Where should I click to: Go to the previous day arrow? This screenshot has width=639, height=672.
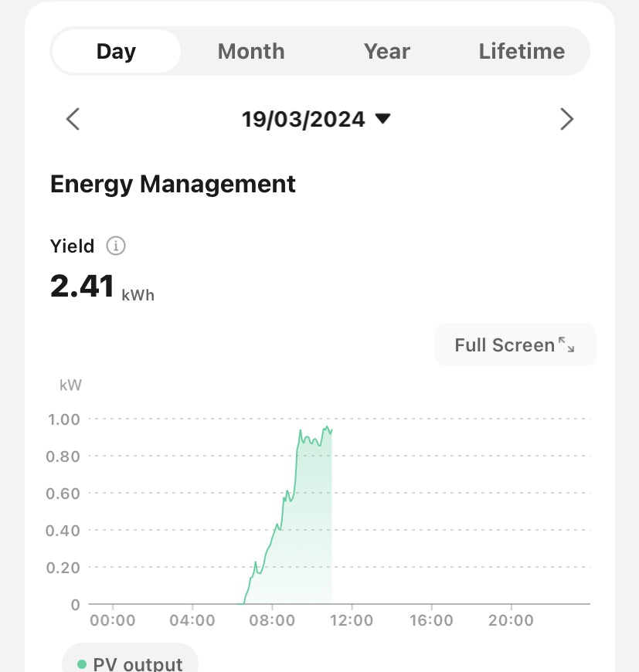tap(73, 119)
